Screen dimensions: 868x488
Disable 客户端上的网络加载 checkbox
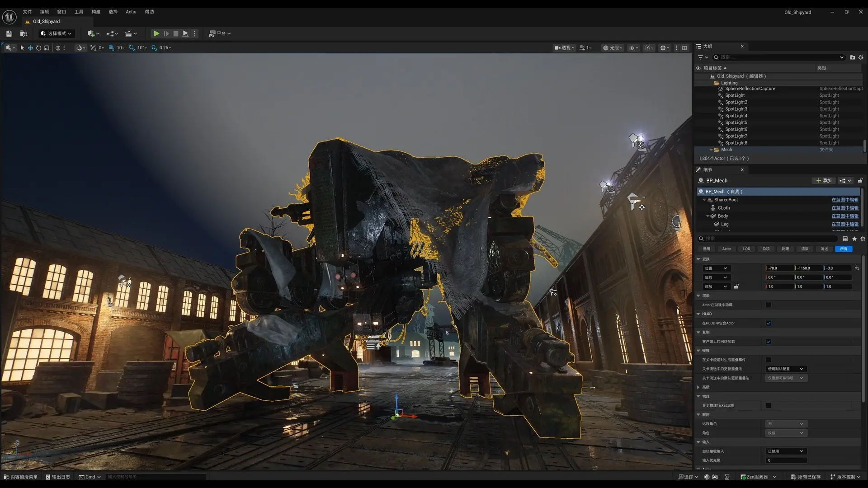point(768,342)
